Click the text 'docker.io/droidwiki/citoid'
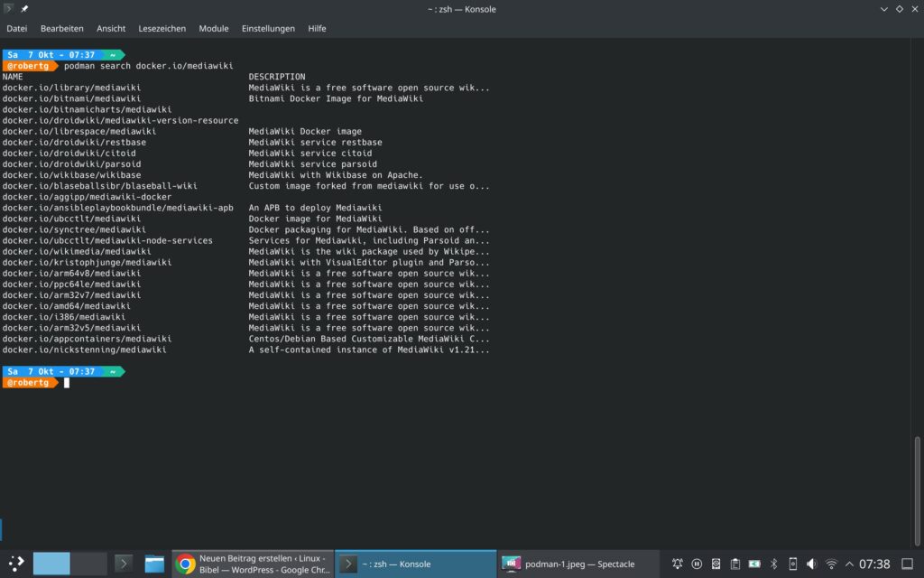This screenshot has height=578, width=924. 69,153
